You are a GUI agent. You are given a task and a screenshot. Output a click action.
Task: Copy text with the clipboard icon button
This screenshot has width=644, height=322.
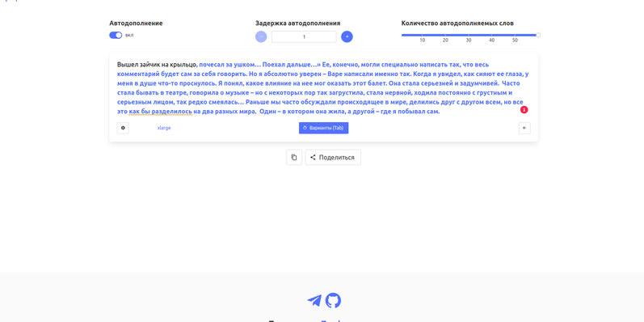(x=294, y=157)
